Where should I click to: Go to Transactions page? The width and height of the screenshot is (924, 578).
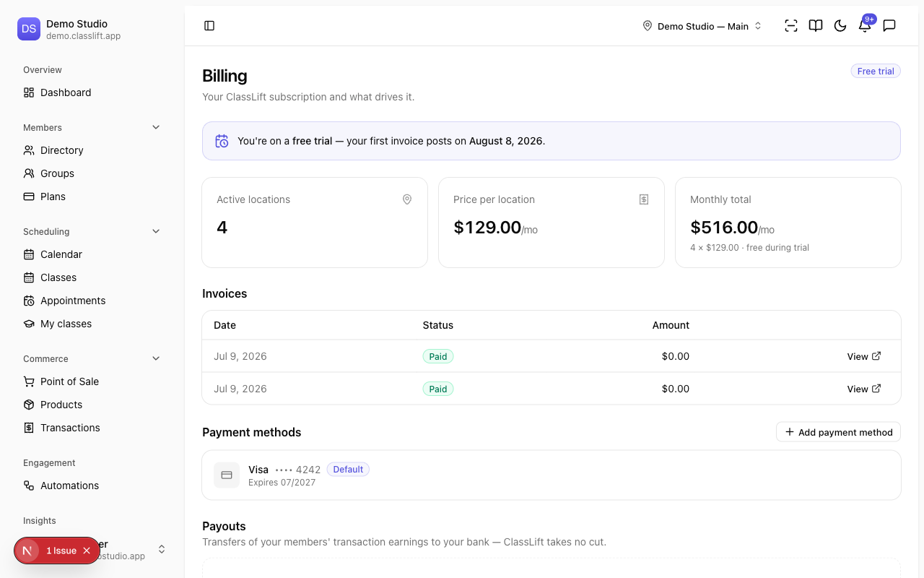[x=92, y=428]
